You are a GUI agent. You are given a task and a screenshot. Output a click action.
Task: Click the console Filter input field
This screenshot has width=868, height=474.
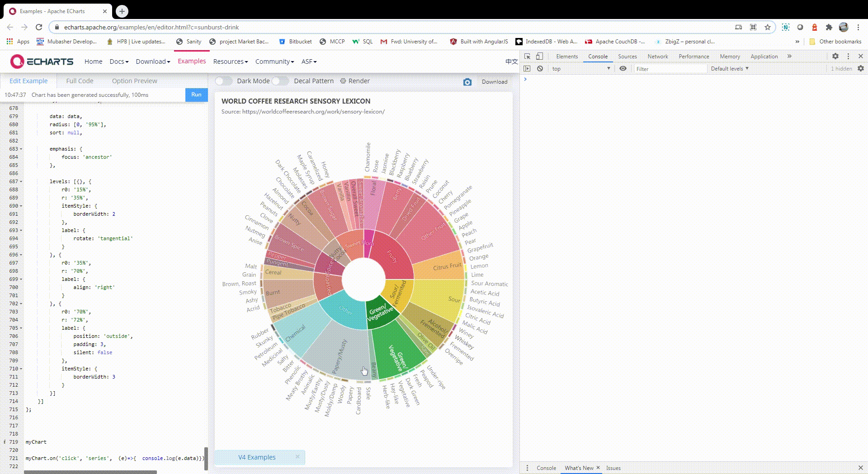[670, 69]
